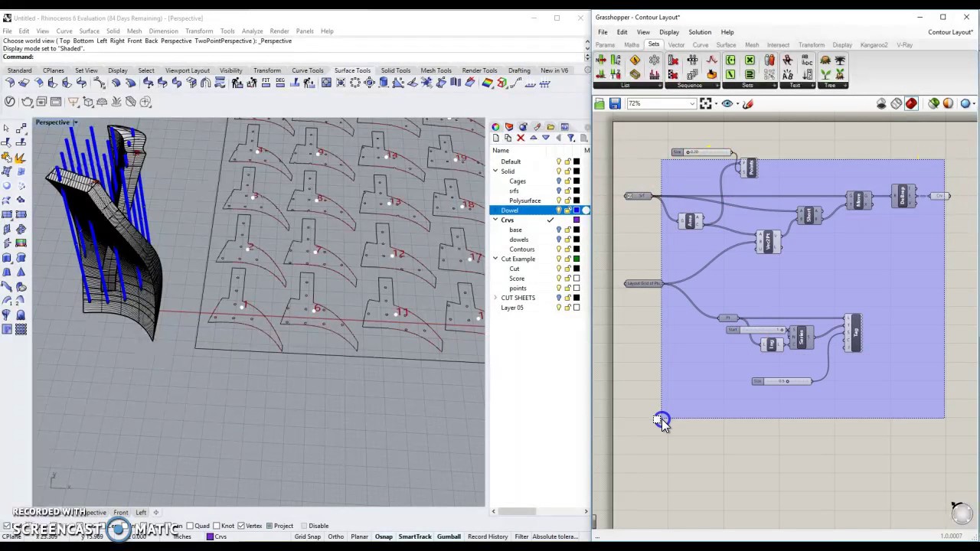Click the purple color swatch of Crvs layer

tap(577, 220)
